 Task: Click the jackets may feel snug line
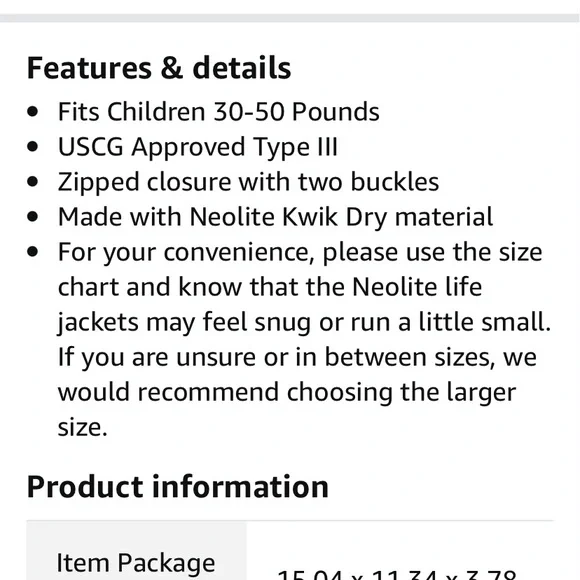click(304, 323)
